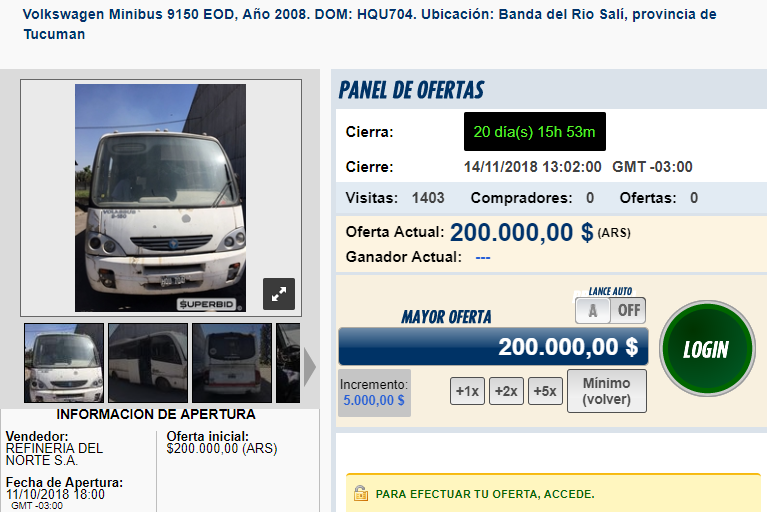Click the green LOGIN button
This screenshot has height=512, width=767.
[x=707, y=348]
